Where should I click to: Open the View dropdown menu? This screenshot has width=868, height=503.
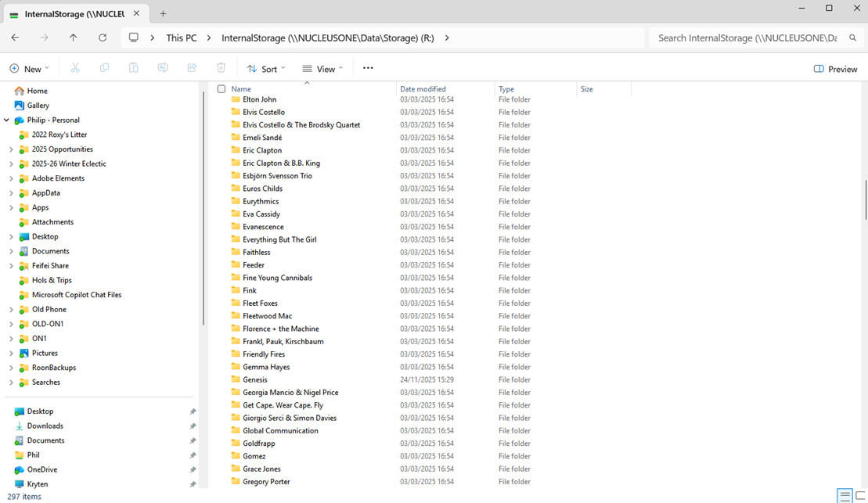322,69
